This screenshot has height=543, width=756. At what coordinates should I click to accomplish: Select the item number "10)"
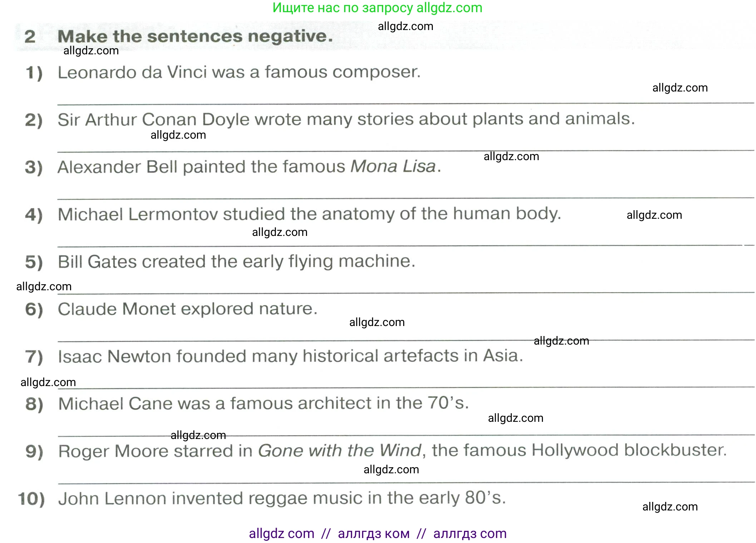click(x=31, y=499)
